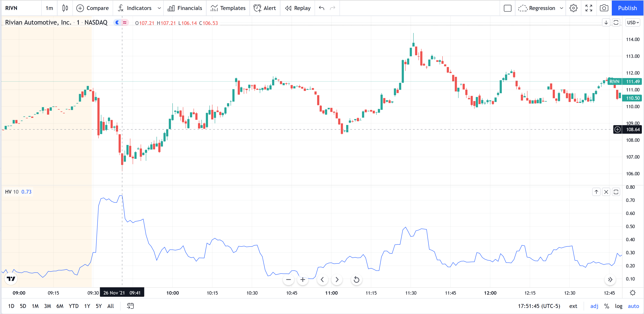Select the 1D date range
The image size is (644, 314).
coord(11,306)
